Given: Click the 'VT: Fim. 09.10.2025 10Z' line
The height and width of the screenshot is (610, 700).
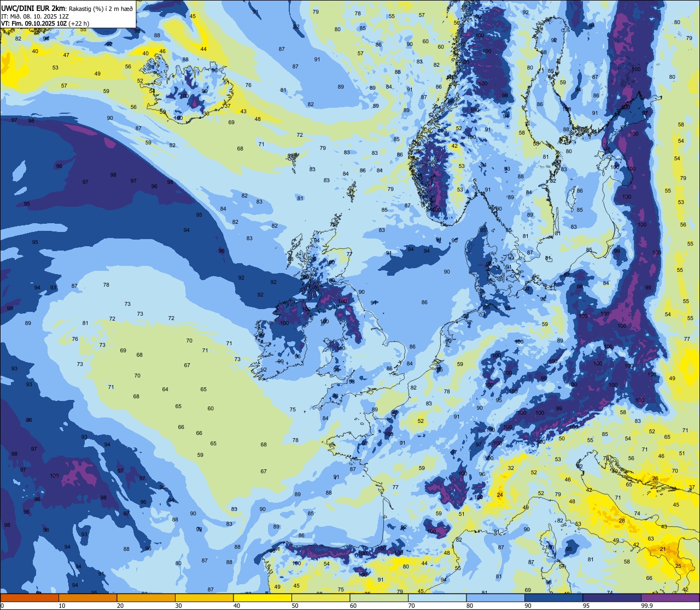Looking at the screenshot, I should tap(34, 24).
